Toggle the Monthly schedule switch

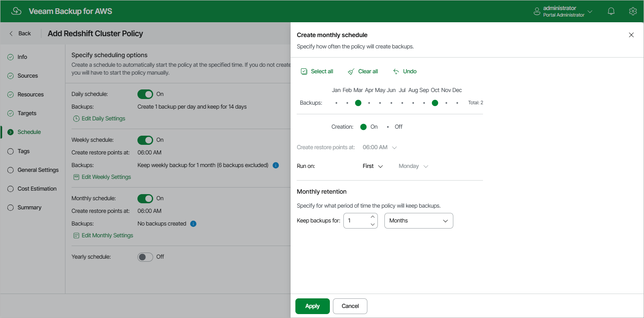(x=145, y=198)
